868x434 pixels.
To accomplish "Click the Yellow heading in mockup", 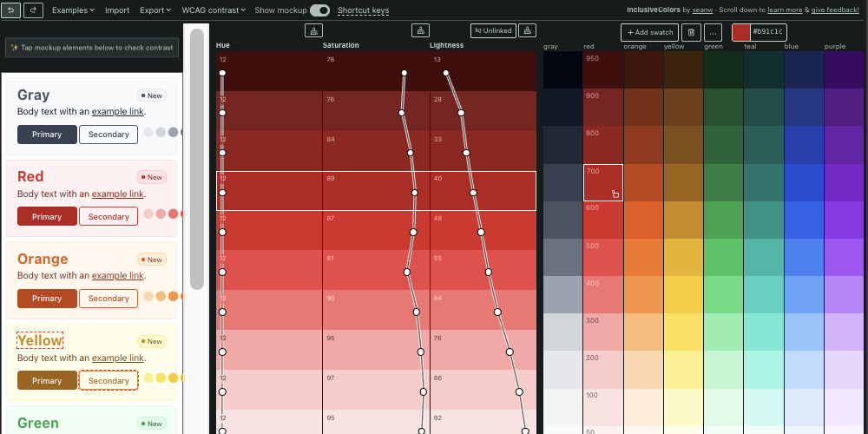I will click(x=40, y=340).
